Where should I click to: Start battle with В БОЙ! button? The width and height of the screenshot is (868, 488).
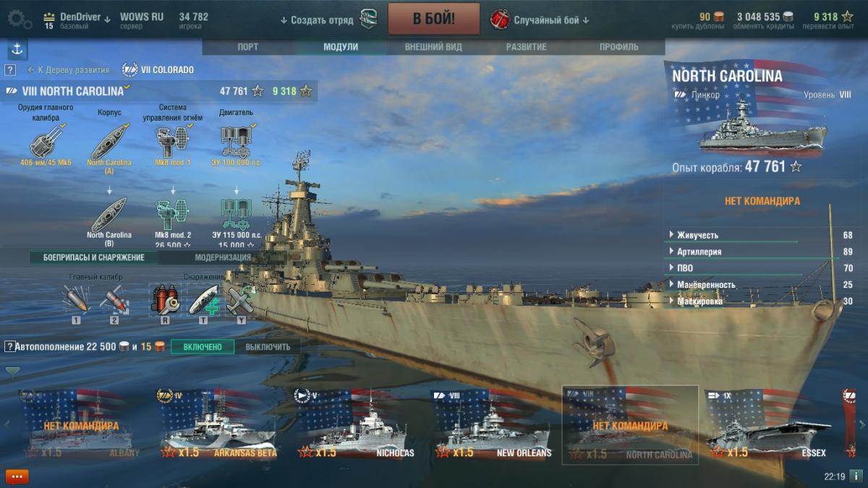pos(434,19)
